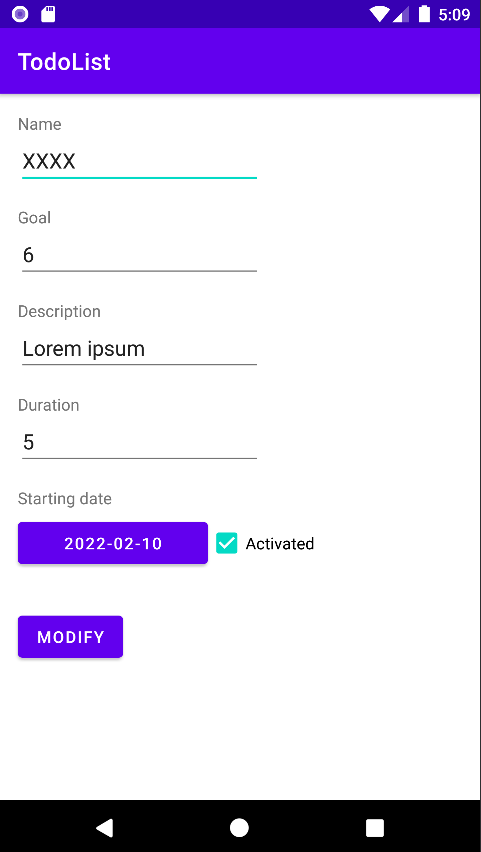Open date picker showing 2022-02-10
This screenshot has width=481, height=852.
(x=113, y=543)
